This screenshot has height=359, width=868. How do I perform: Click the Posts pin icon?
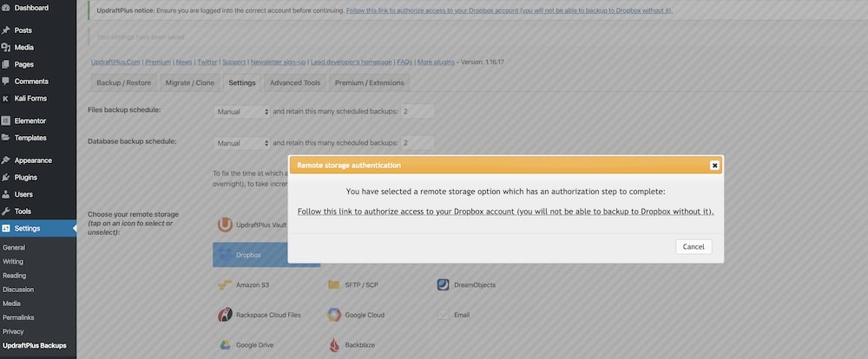5,30
